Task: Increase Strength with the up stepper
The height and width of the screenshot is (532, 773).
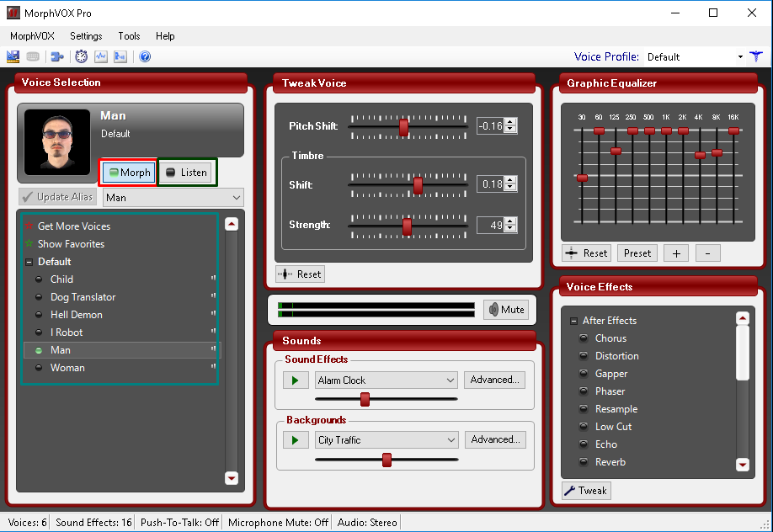Action: [x=511, y=221]
